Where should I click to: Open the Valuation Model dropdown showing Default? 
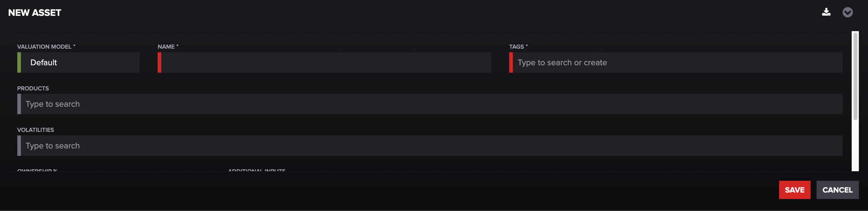pos(80,62)
